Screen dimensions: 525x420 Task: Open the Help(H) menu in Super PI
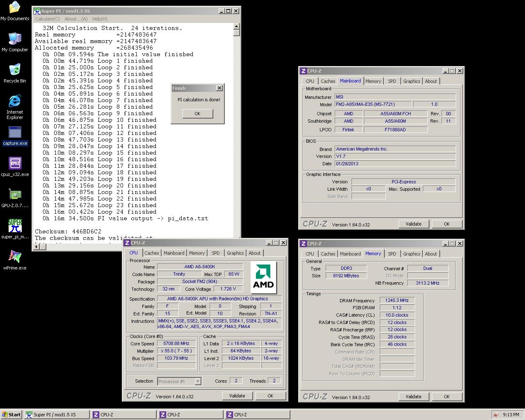100,19
